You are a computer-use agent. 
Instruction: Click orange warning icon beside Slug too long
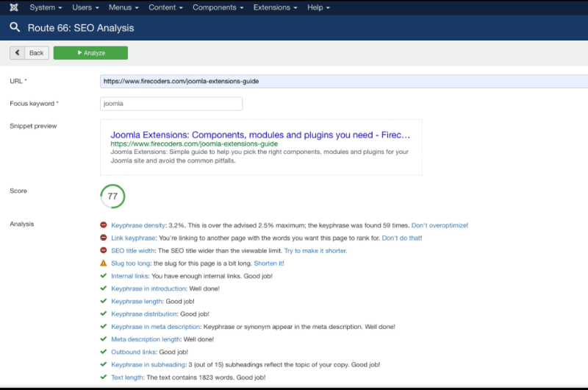pyautogui.click(x=104, y=263)
